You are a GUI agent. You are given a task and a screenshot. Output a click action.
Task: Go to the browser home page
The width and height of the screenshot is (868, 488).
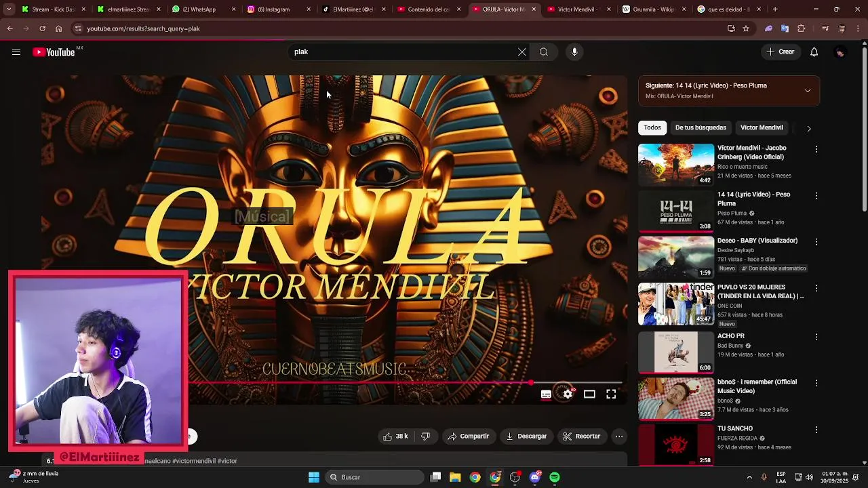tap(58, 28)
